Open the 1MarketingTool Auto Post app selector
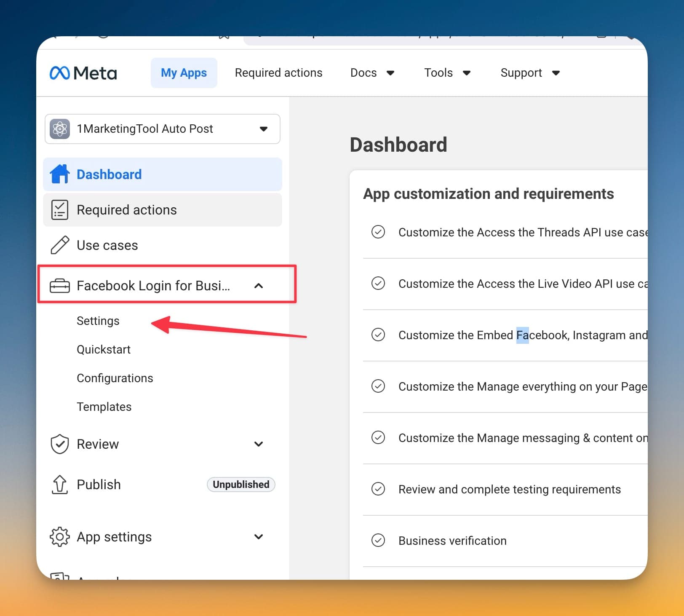This screenshot has height=616, width=684. click(x=163, y=129)
